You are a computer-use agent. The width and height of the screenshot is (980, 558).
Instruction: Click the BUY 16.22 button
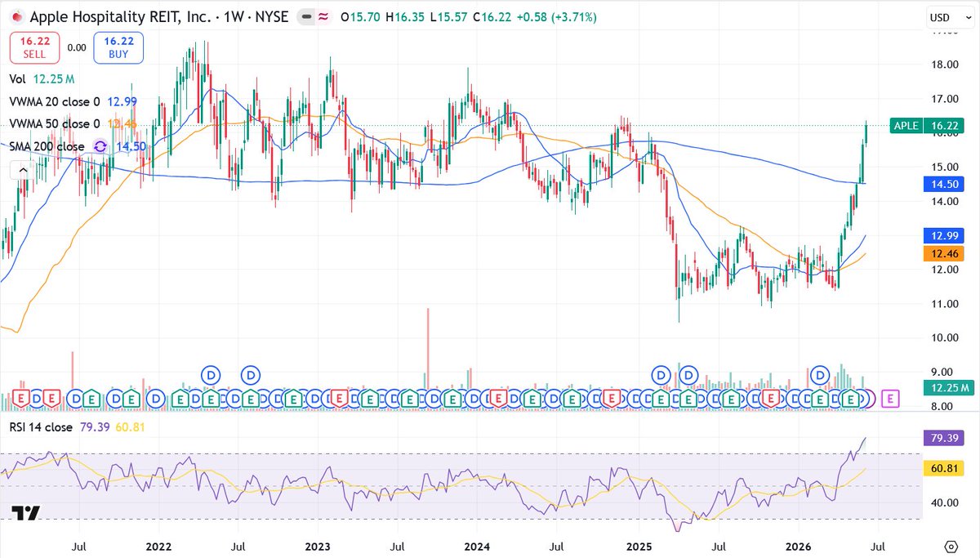pyautogui.click(x=118, y=47)
